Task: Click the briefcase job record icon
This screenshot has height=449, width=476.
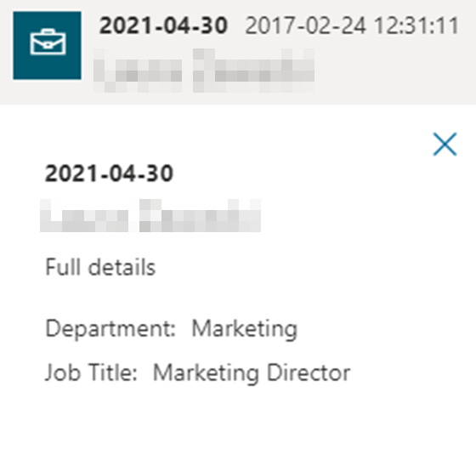Action: [48, 42]
